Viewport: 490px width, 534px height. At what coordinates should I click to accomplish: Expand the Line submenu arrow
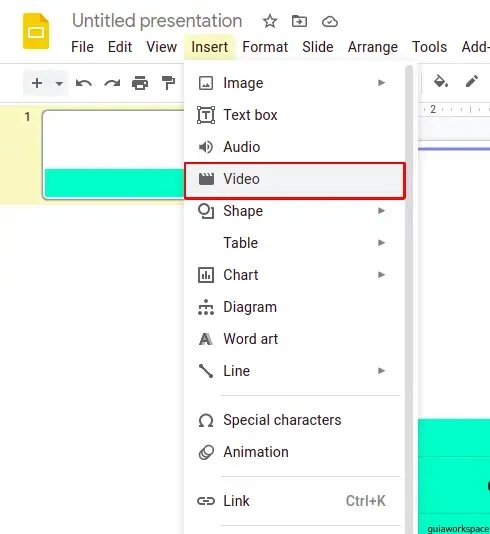381,371
